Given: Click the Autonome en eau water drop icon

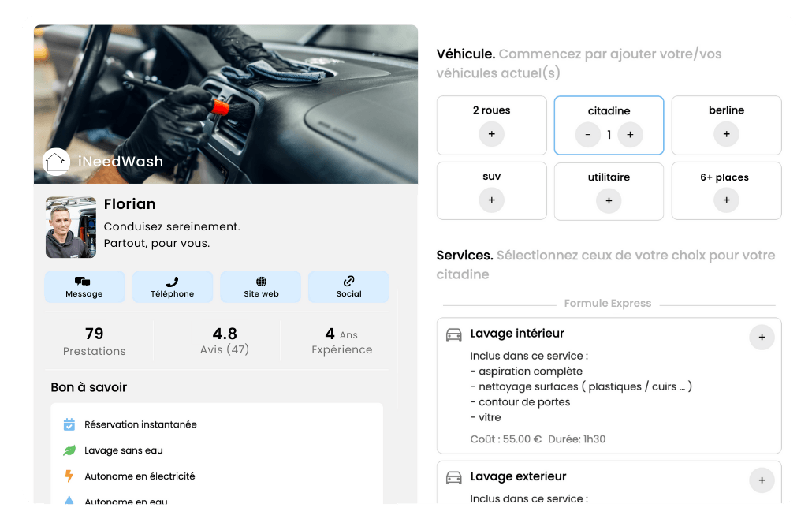Looking at the screenshot, I should coord(69,500).
